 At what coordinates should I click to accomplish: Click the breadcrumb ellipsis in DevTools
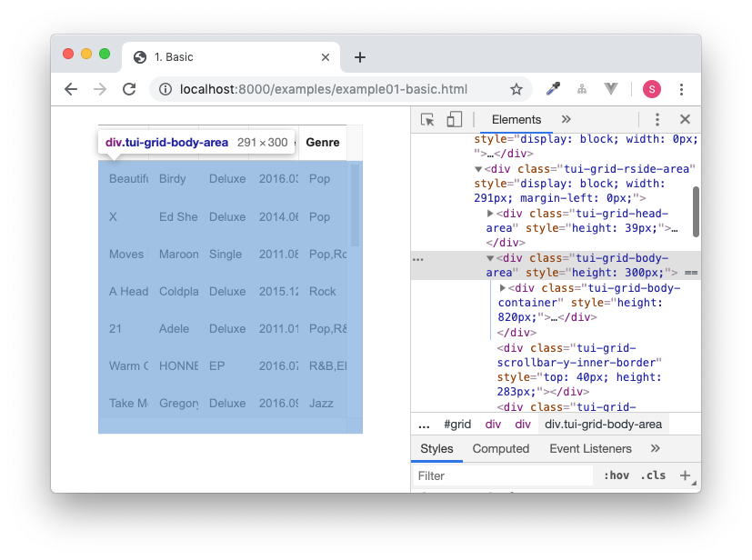pos(424,425)
